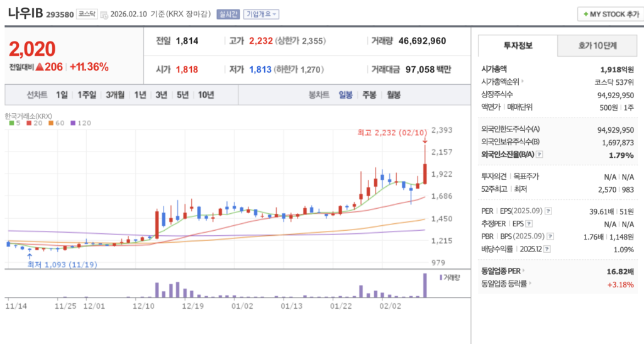Switch candle chart to 주봉 (weekly)

[x=369, y=95]
